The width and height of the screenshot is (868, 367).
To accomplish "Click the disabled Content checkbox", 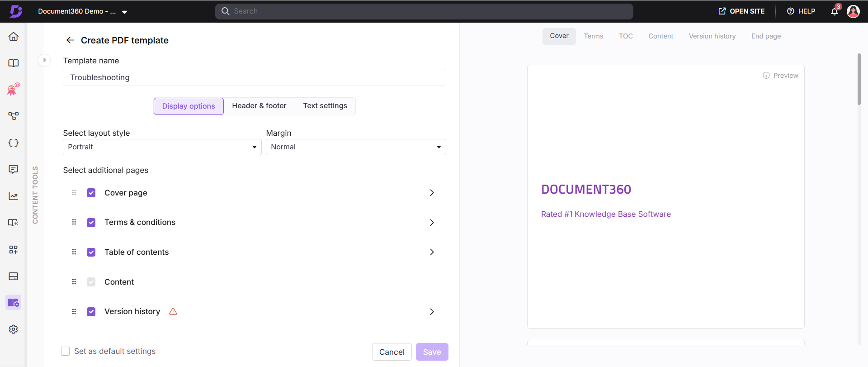I will [x=91, y=282].
